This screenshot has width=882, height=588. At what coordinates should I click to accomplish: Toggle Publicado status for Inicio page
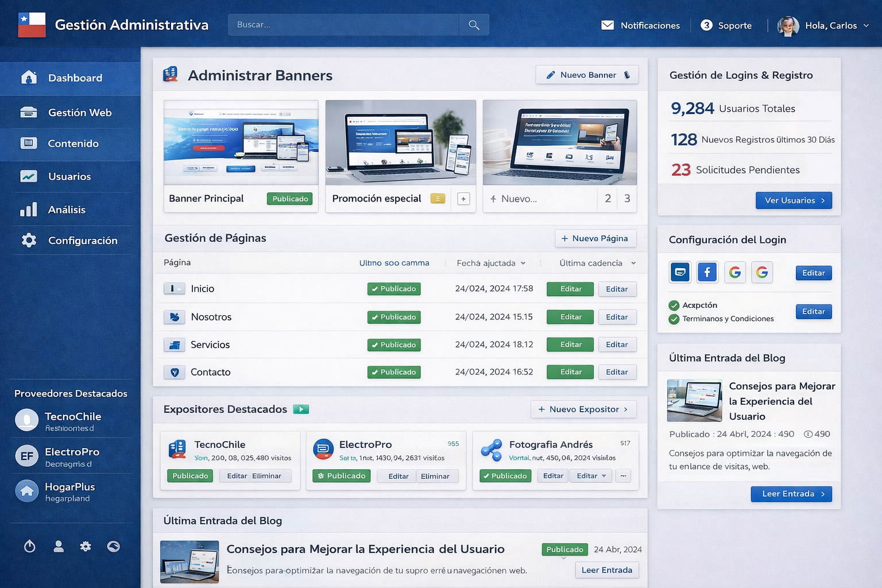394,289
